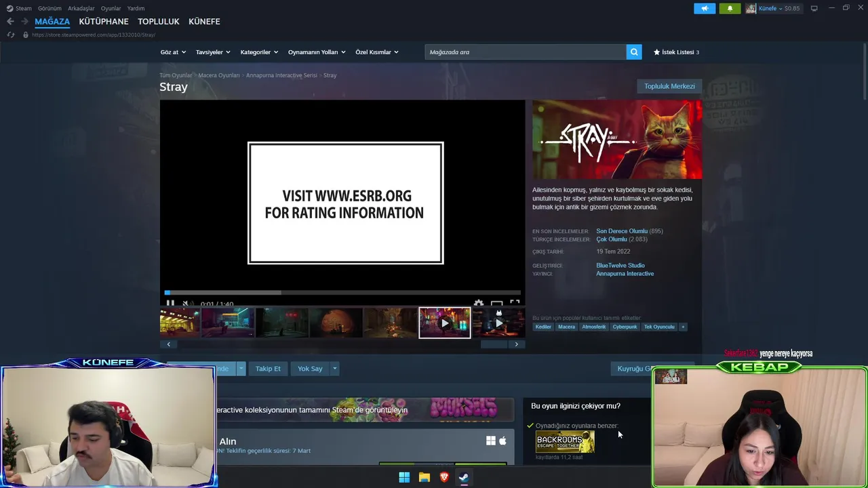Select the orange round door thumbnail
Viewport: 868px width, 488px height.
pyautogui.click(x=336, y=323)
